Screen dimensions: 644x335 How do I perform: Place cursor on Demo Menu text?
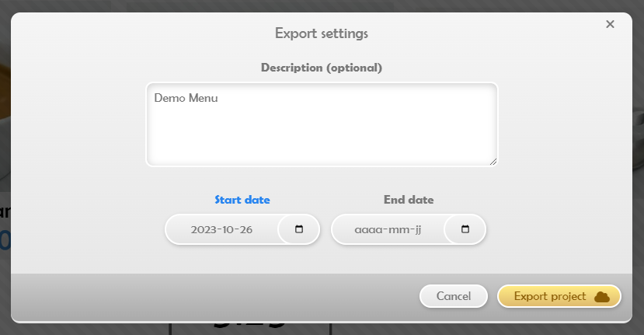[x=186, y=98]
